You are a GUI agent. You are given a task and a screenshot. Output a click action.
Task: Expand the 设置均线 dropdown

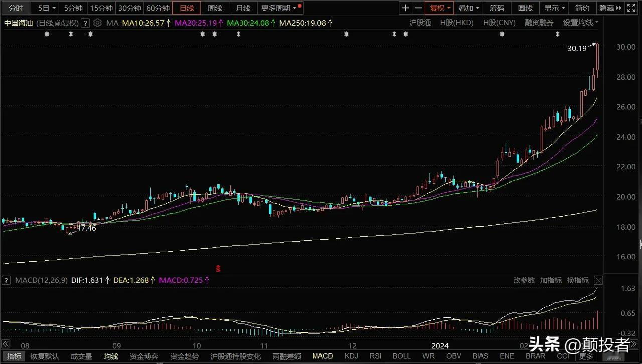[x=581, y=23]
